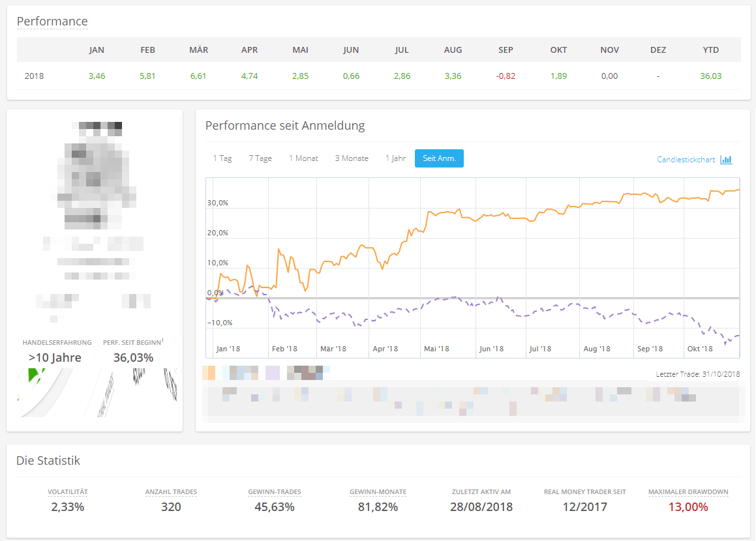Click the Gewinn-Trades value 45,63%
Image resolution: width=756 pixels, height=541 pixels.
coord(275,507)
